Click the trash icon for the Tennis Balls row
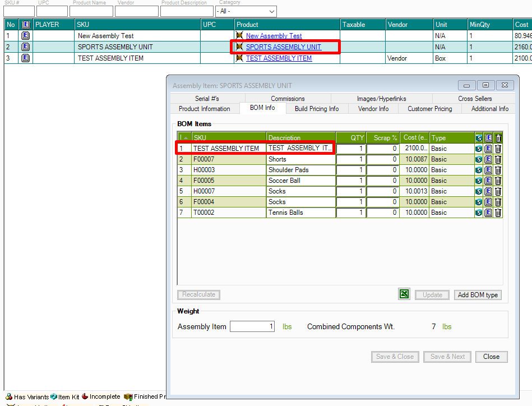 (498, 213)
